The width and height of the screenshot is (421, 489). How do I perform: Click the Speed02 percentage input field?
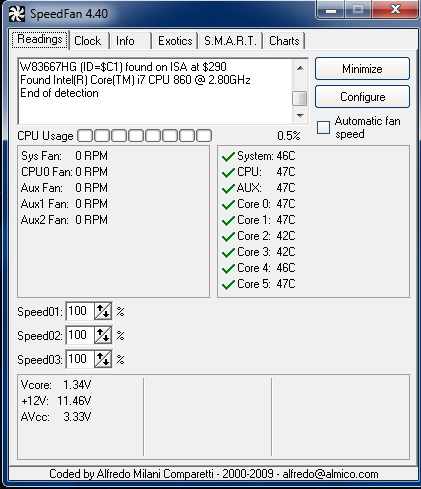click(x=80, y=335)
